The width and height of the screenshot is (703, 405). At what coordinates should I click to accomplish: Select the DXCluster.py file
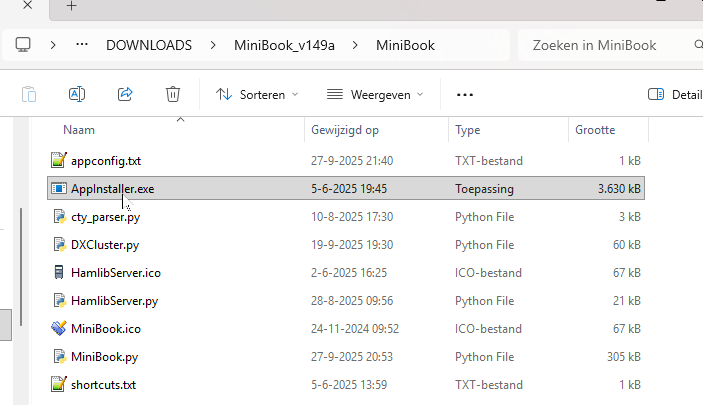(105, 244)
